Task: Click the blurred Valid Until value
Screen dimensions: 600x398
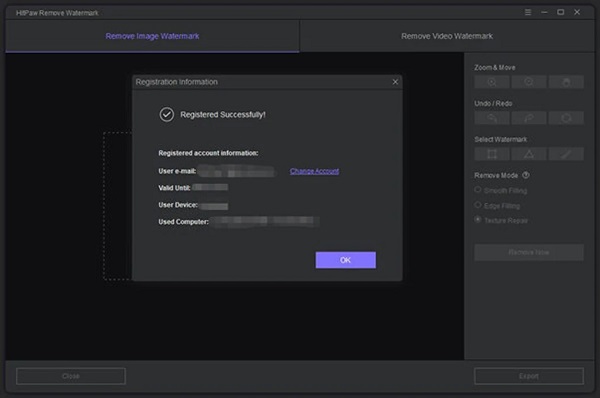Action: [x=210, y=187]
